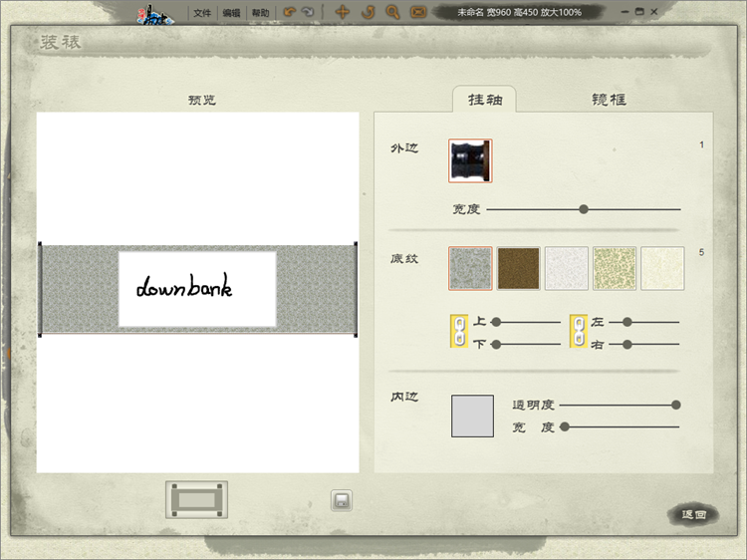Choose the brown background texture swatch
The image size is (747, 560).
tap(518, 269)
